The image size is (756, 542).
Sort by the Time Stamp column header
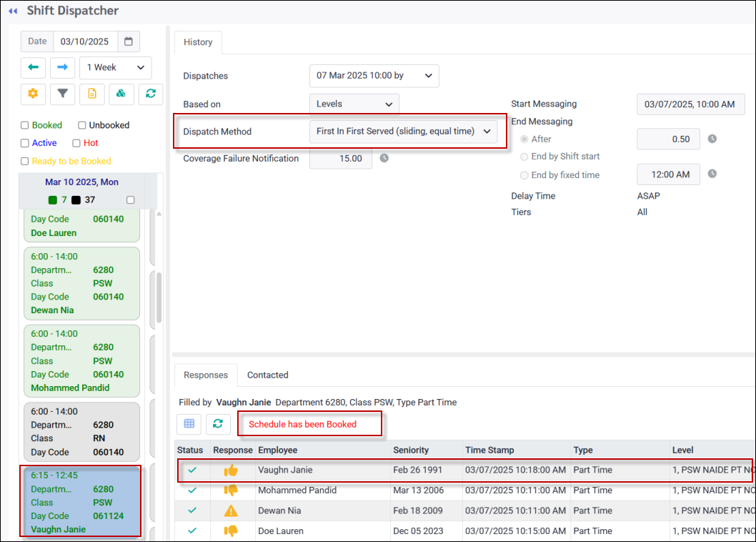(x=517, y=450)
